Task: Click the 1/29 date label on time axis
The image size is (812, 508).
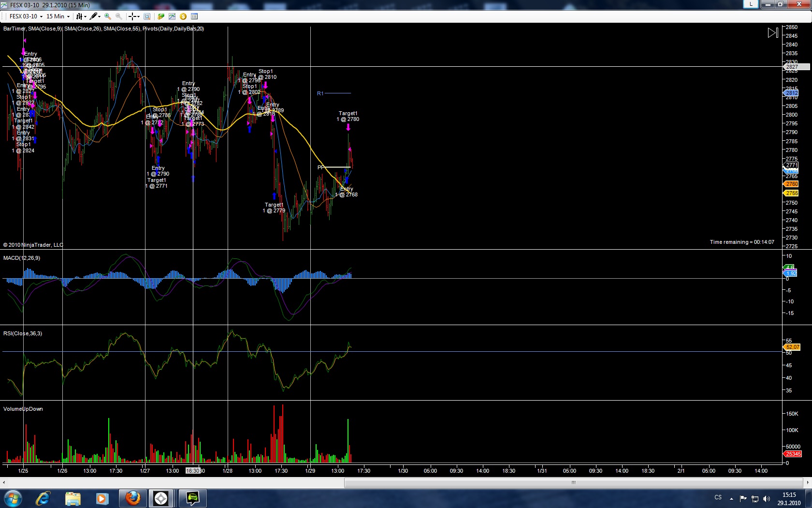Action: 310,471
